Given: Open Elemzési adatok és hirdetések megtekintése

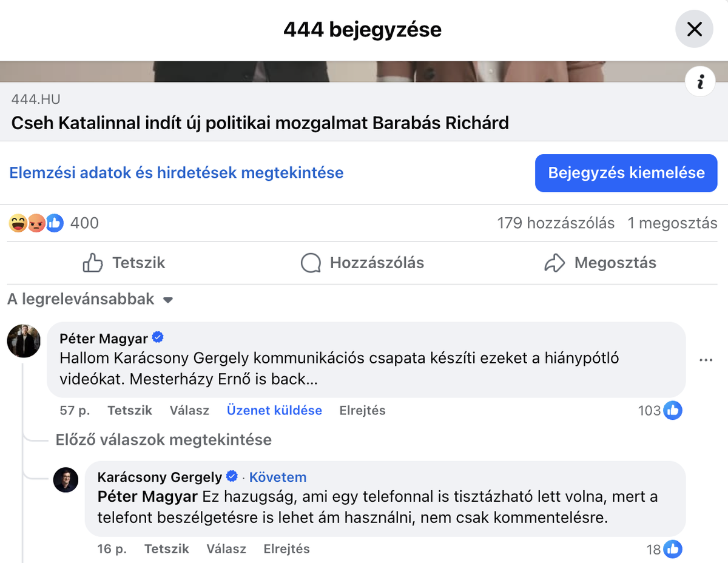Looking at the screenshot, I should coord(177,173).
